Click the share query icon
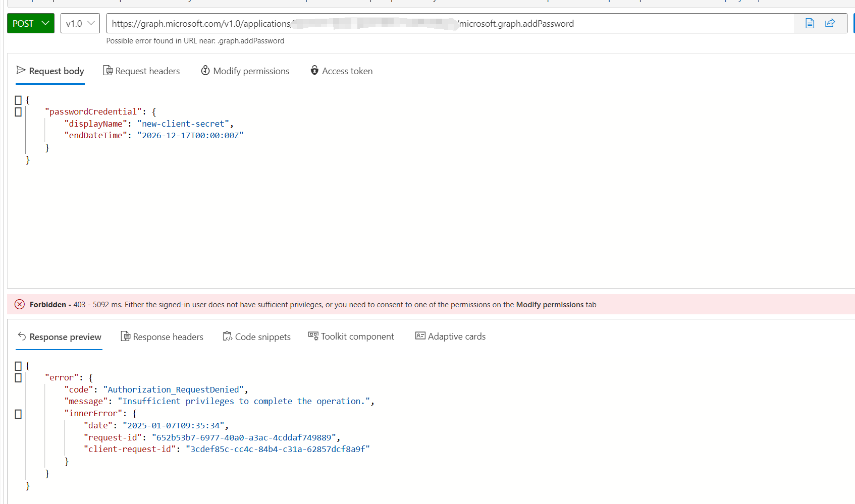The height and width of the screenshot is (504, 855). tap(830, 23)
